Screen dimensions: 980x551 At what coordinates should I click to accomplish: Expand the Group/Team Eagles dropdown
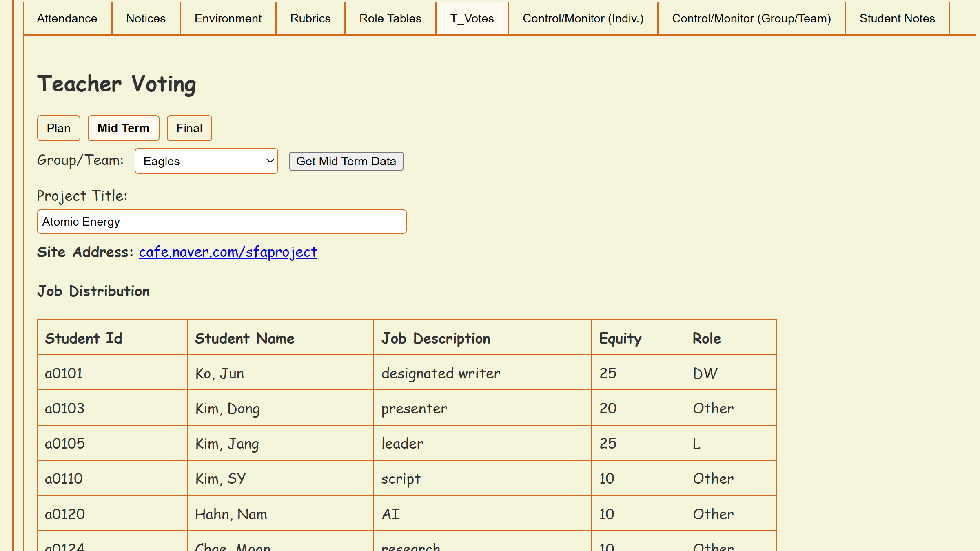[206, 161]
